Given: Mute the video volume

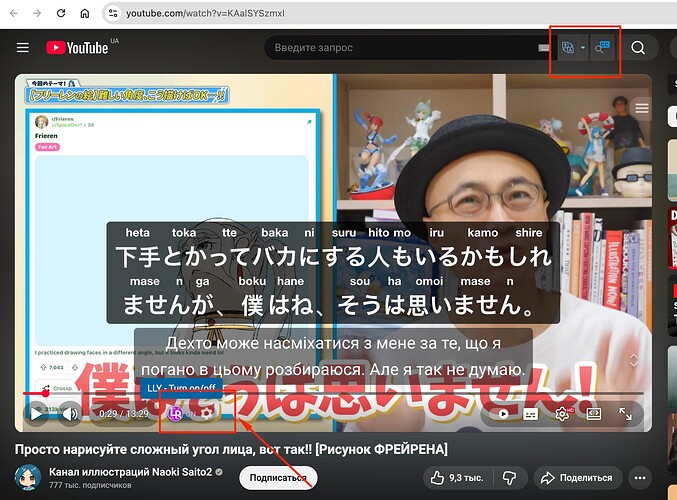Looking at the screenshot, I should pos(69,412).
